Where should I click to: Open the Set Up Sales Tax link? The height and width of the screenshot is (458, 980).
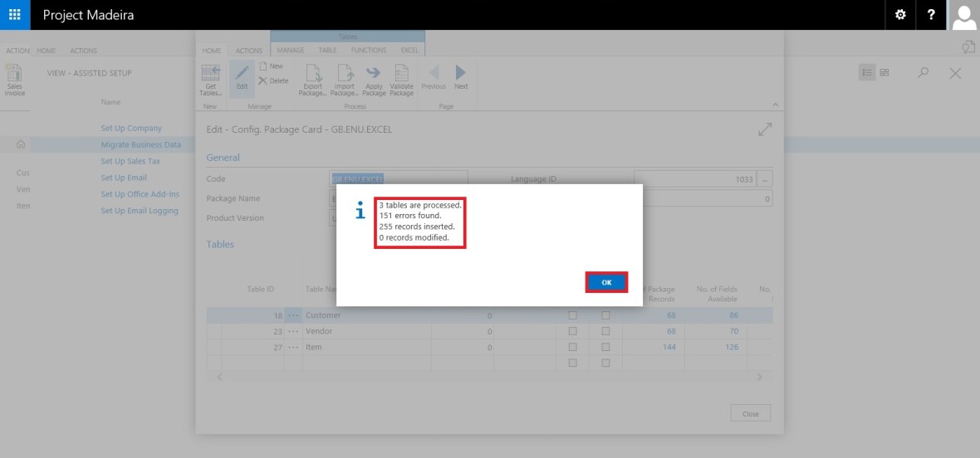click(130, 161)
